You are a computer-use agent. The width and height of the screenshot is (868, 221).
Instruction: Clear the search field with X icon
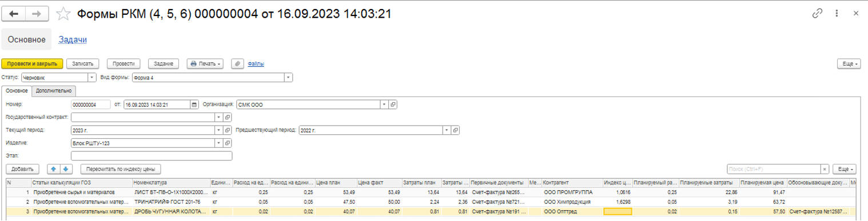pos(824,170)
